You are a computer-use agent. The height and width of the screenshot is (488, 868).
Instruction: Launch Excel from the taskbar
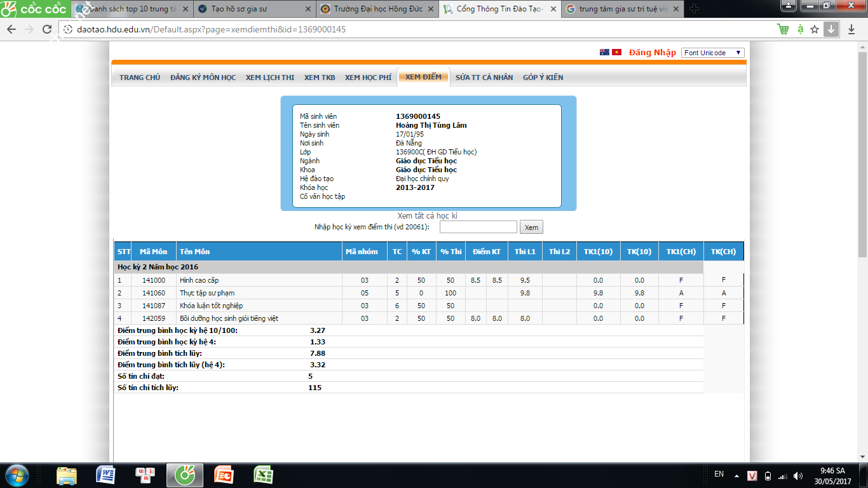(x=263, y=475)
